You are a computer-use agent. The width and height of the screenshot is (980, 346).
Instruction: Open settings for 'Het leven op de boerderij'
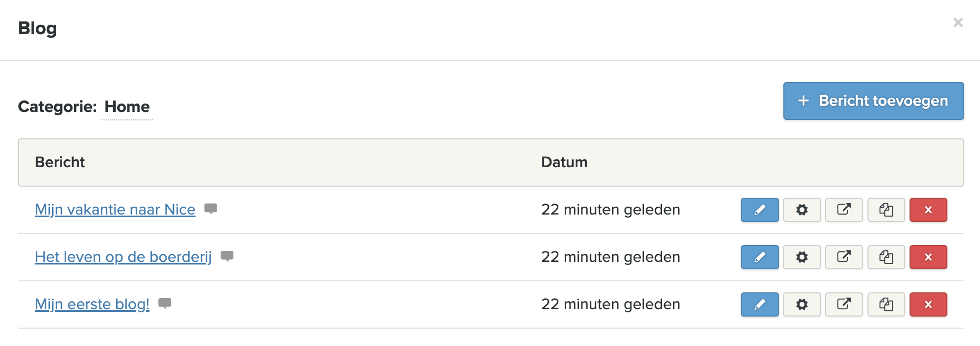[801, 257]
